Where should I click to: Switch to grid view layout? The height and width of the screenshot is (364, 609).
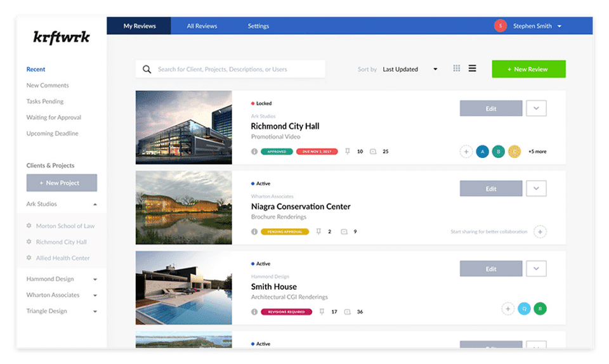point(456,68)
